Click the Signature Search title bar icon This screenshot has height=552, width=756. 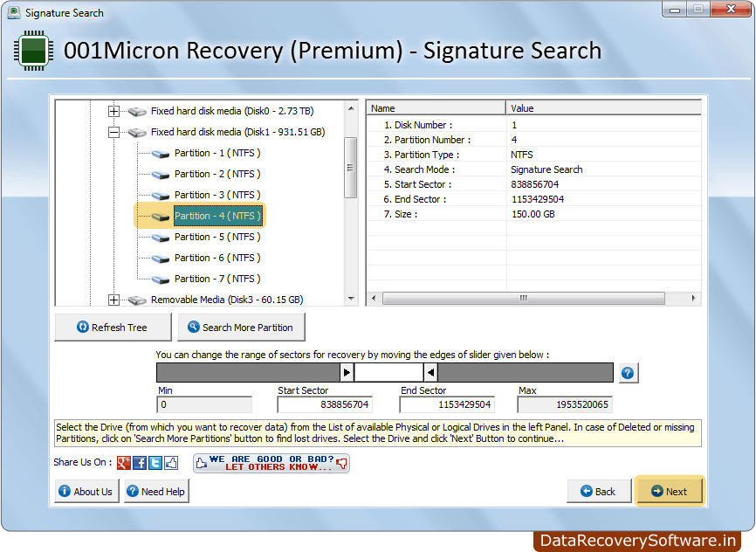coord(14,12)
